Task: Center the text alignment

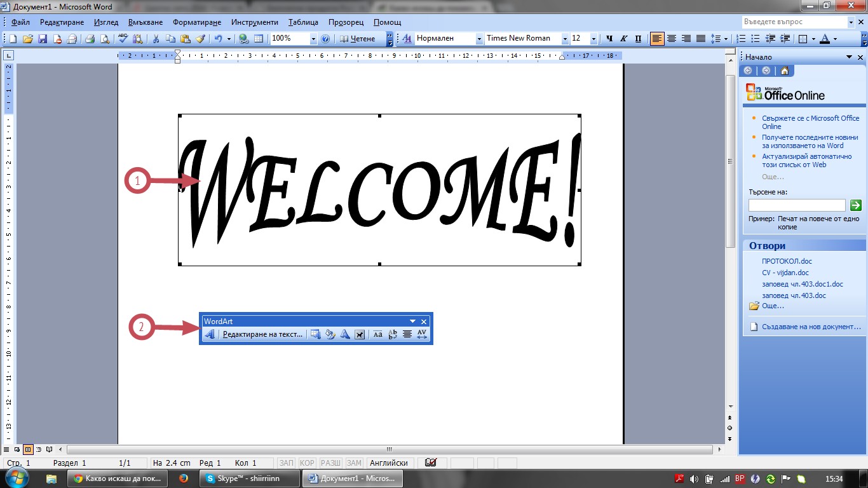Action: click(672, 39)
